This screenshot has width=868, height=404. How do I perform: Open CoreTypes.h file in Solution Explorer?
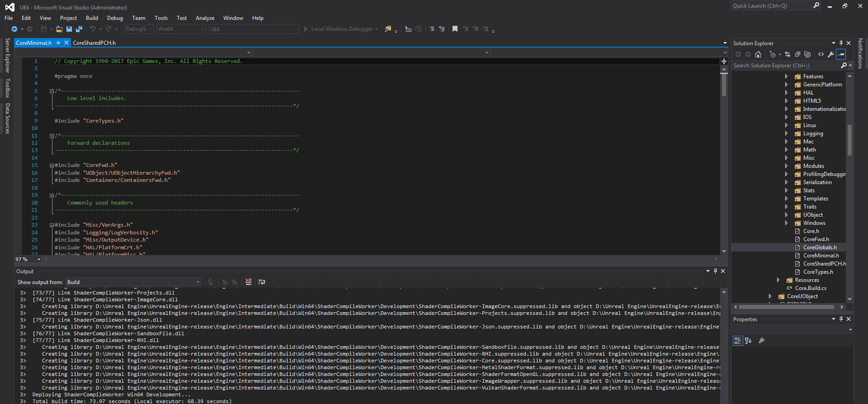[x=818, y=272]
